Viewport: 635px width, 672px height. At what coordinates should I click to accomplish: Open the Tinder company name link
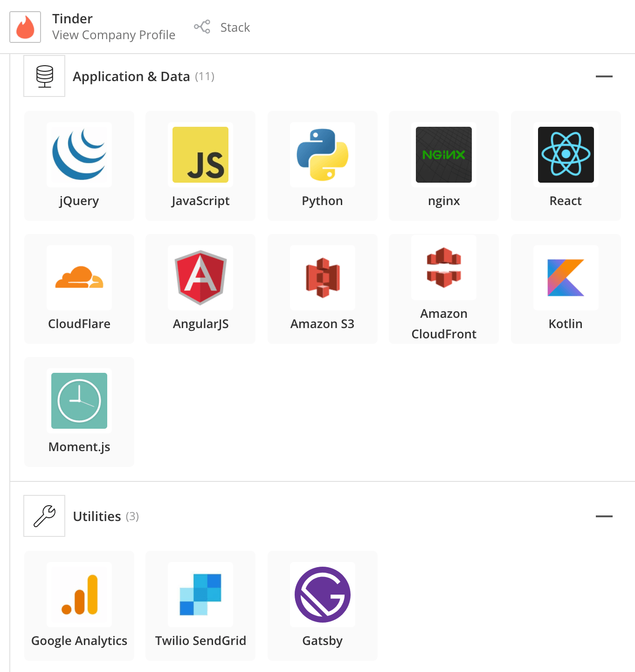pos(72,19)
